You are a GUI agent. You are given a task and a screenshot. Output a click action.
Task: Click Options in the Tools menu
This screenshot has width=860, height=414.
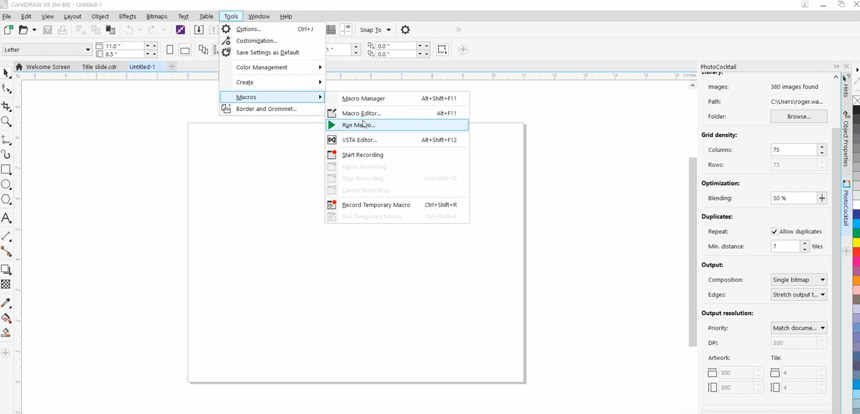(x=272, y=29)
